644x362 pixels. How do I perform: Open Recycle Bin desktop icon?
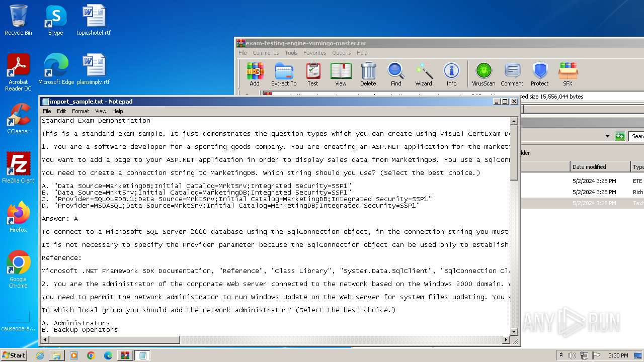[18, 20]
